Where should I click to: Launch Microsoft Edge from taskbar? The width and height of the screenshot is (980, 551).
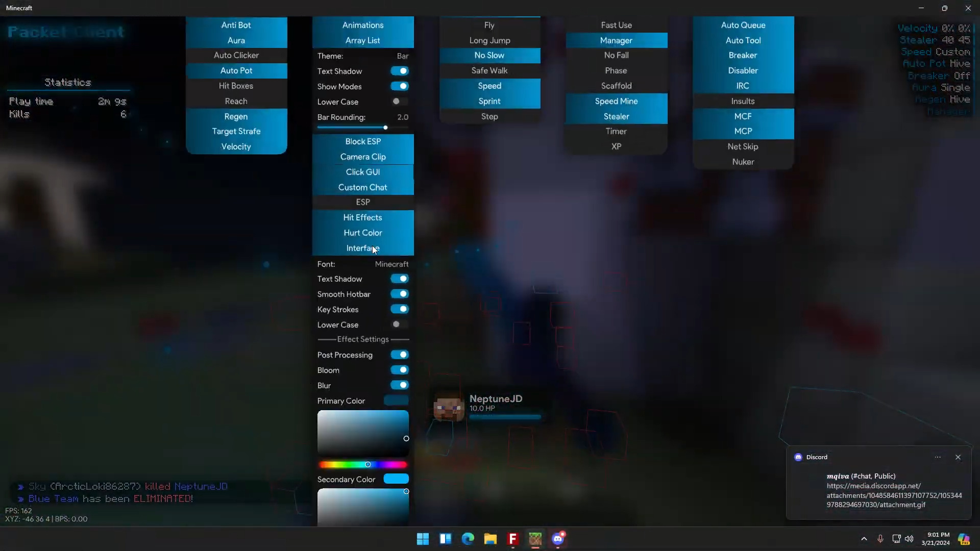point(468,539)
